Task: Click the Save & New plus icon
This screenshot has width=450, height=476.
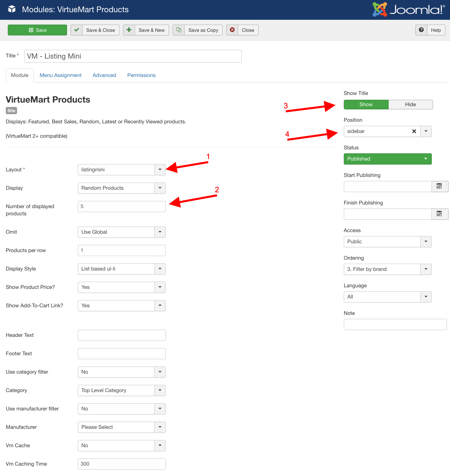Action: [x=129, y=30]
